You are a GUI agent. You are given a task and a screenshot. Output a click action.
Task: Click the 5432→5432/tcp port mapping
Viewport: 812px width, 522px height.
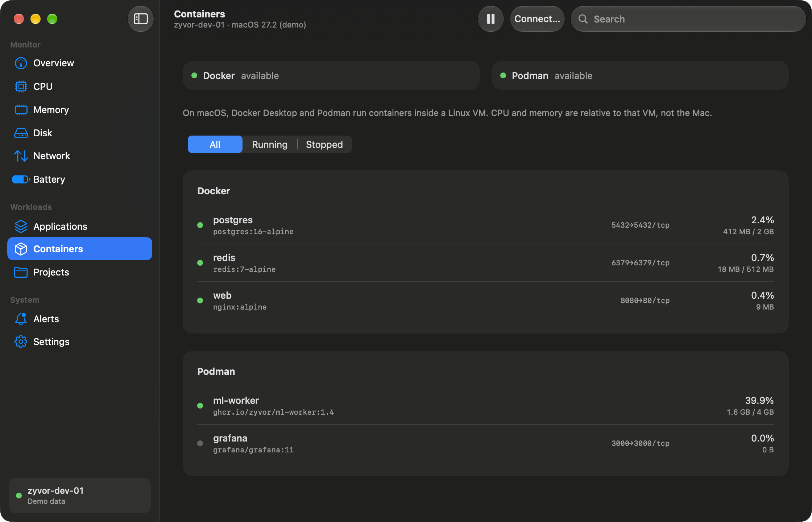[x=641, y=225]
